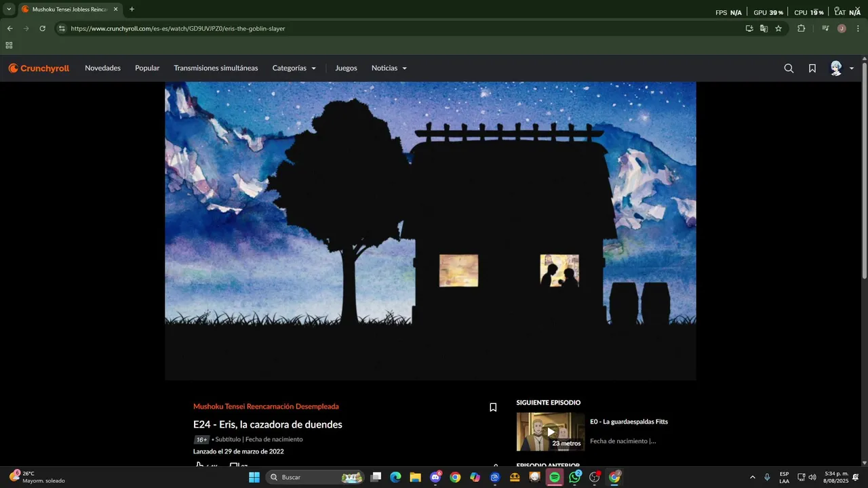Install the app via the address bar icon

(x=749, y=28)
